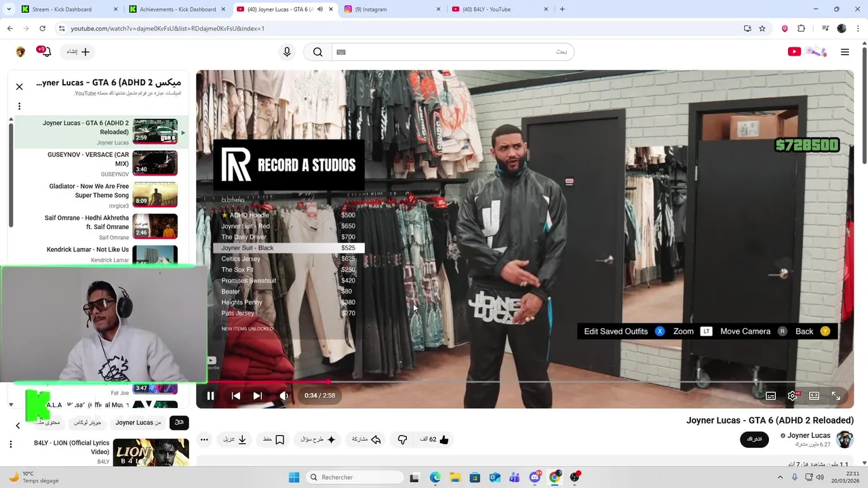Screen dimensions: 868x488
Task: Toggle subtitles icon in the player
Action: [770, 396]
